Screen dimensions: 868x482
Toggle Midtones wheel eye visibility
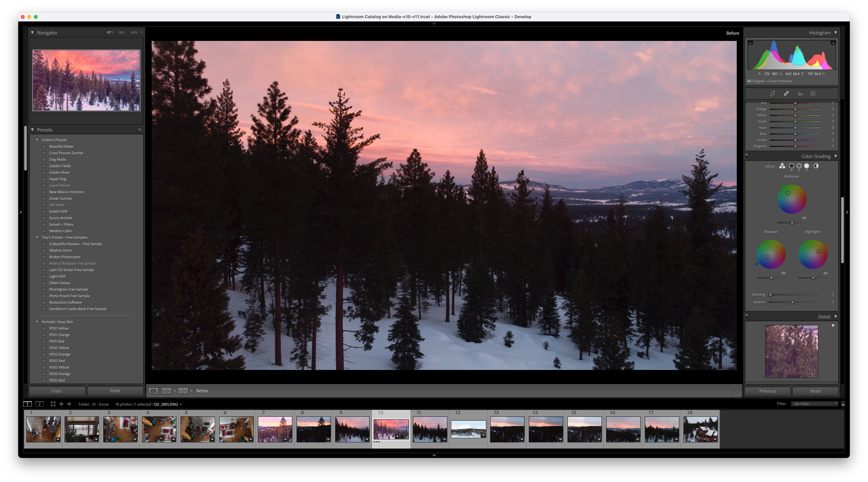click(804, 218)
